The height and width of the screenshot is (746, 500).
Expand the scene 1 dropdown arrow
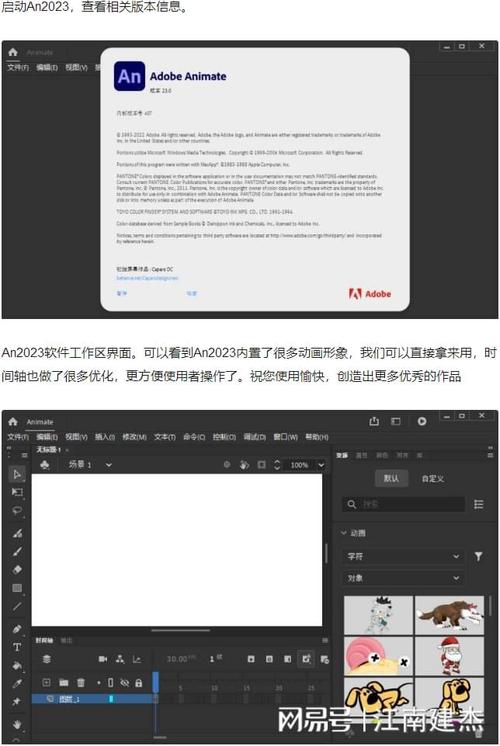click(x=108, y=465)
